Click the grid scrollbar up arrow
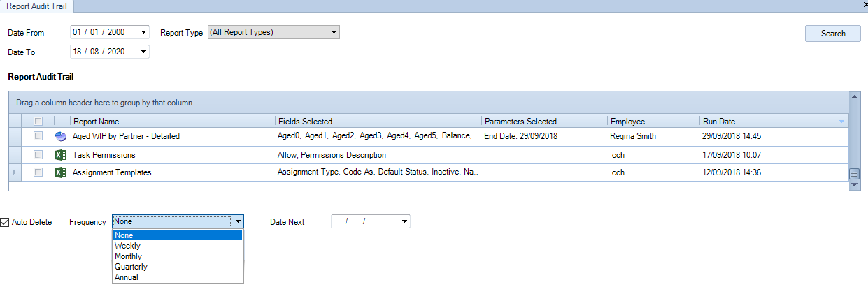Viewport: 868px width, 287px height. pos(854,96)
